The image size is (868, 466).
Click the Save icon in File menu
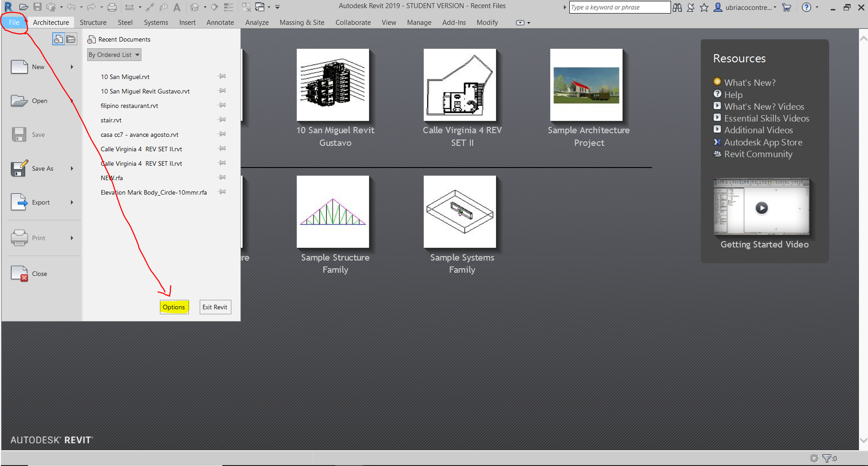[x=19, y=135]
